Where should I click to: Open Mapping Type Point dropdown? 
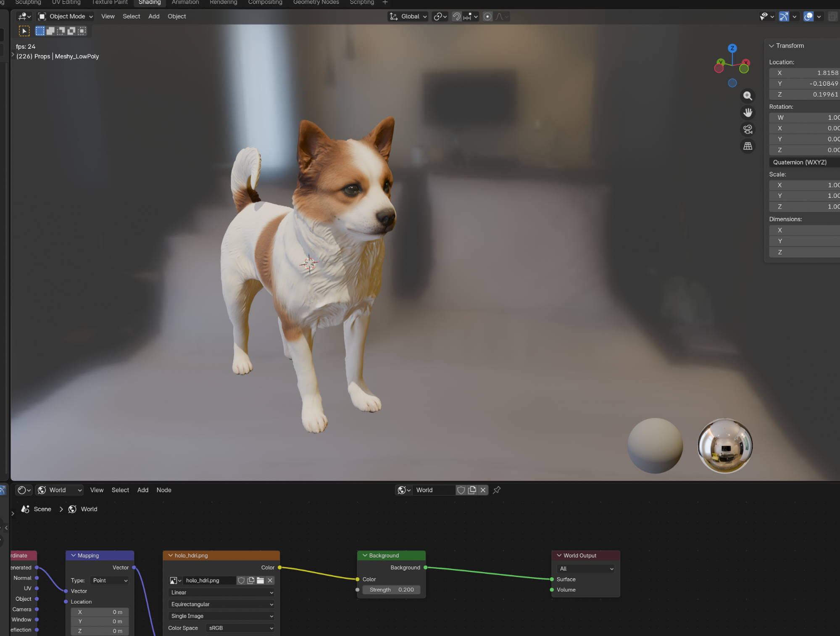[109, 580]
